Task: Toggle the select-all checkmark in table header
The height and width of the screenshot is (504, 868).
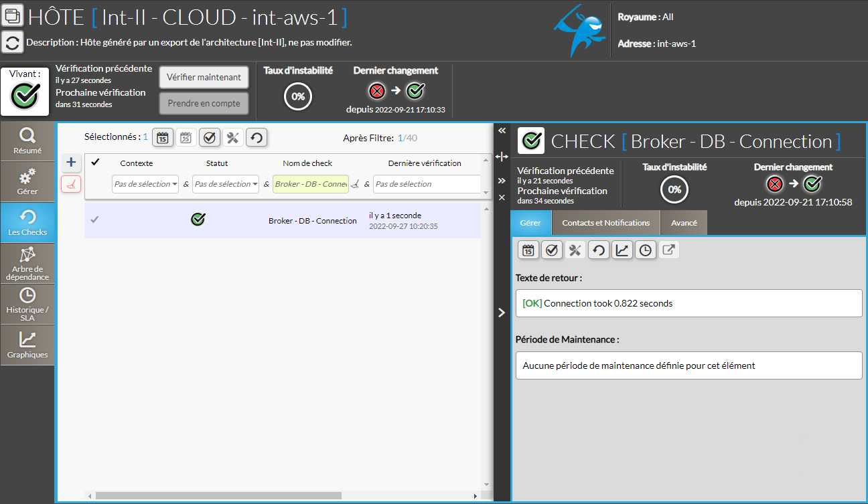Action: 95,162
